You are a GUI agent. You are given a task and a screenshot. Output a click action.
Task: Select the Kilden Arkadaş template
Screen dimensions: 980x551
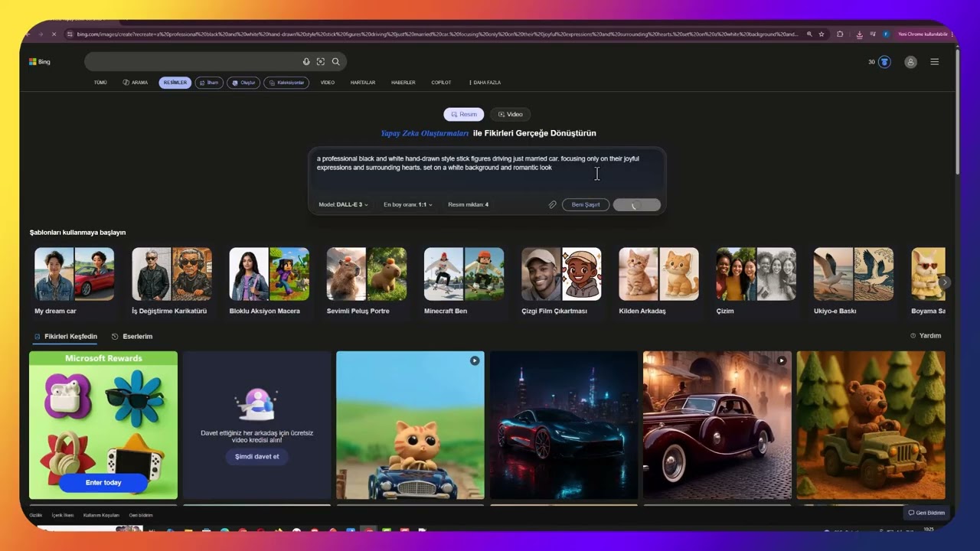click(658, 281)
